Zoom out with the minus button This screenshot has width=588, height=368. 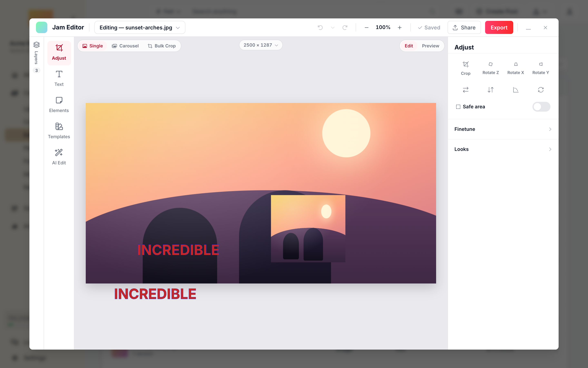367,28
